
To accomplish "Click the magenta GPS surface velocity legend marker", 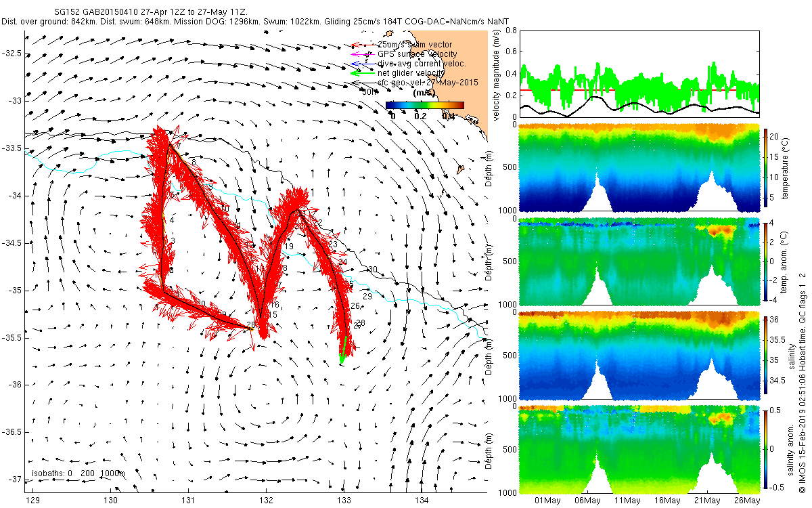I will tap(362, 54).
